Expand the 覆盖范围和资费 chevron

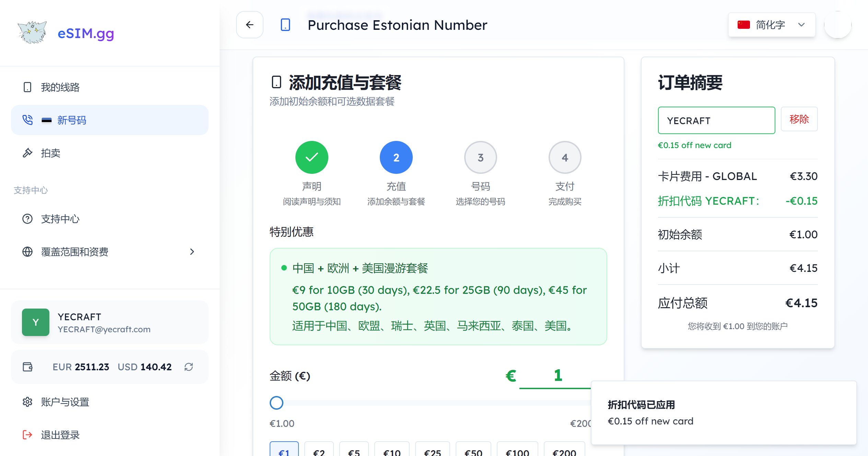click(192, 252)
